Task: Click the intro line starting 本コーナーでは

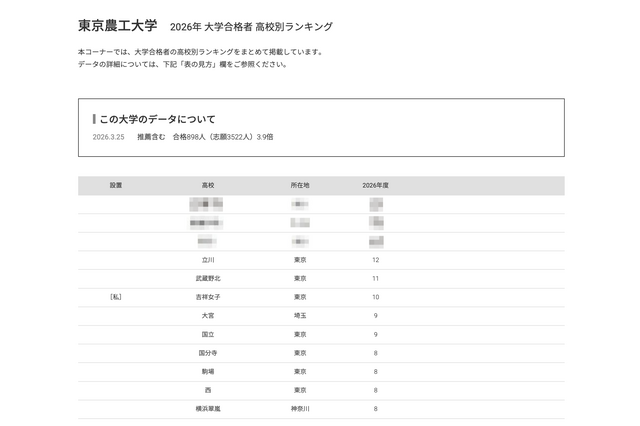Action: coord(201,52)
